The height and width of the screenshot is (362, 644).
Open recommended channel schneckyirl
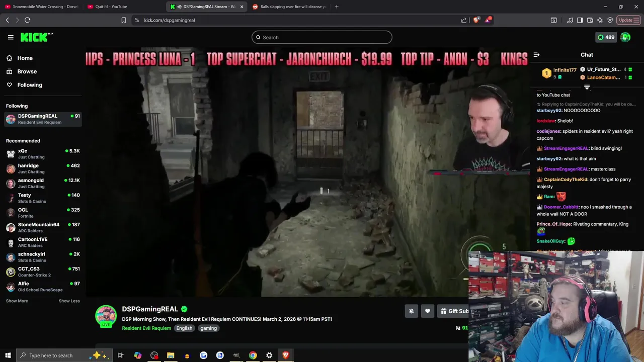43,257
